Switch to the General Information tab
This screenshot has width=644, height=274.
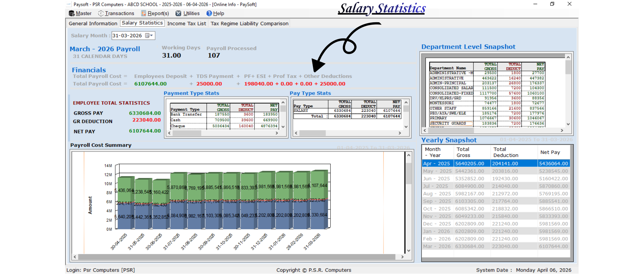(93, 23)
